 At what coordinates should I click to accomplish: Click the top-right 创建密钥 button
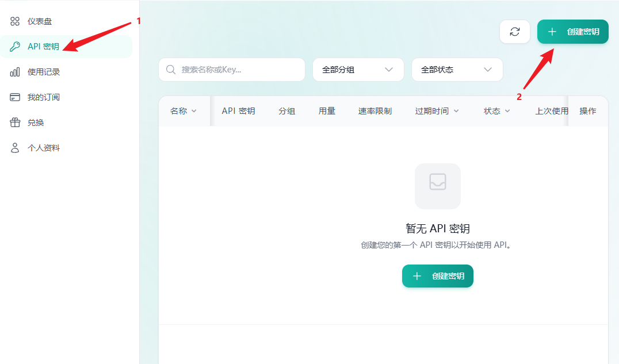pyautogui.click(x=572, y=32)
